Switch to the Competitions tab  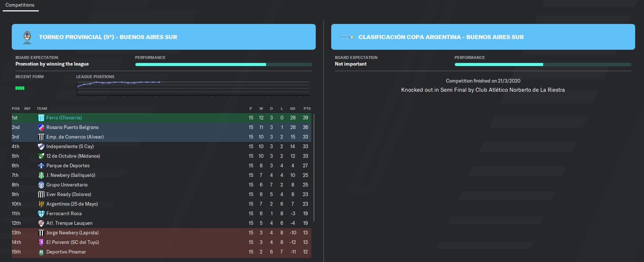pyautogui.click(x=20, y=5)
